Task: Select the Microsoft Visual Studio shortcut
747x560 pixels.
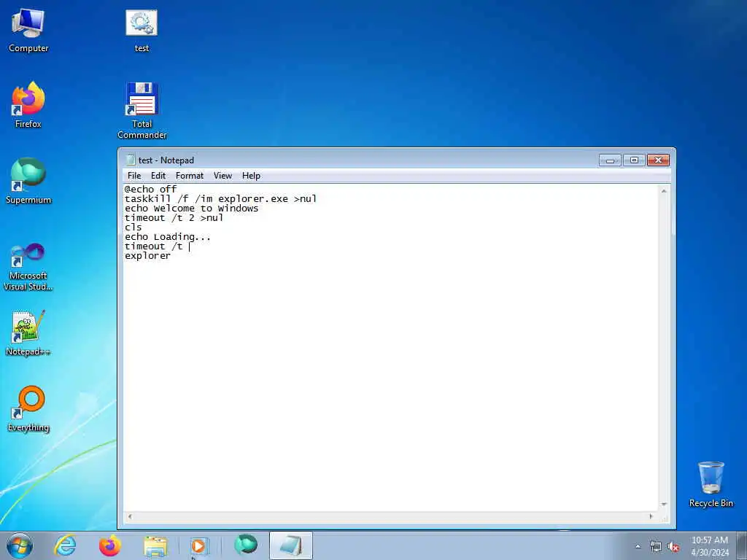Action: point(28,267)
